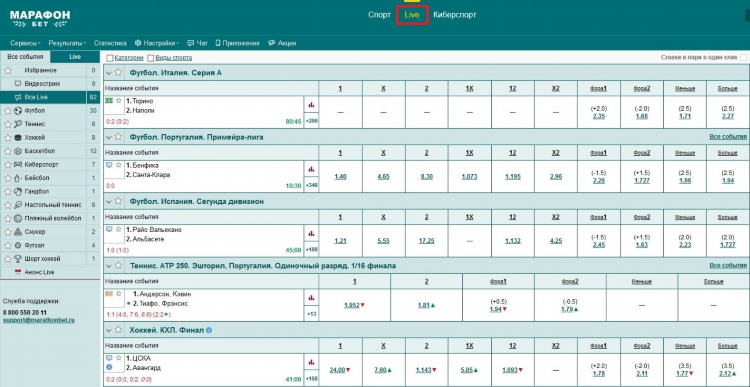Click the Теннис racket icon in sidebar
Screen dimensions: 750x387
(18, 124)
